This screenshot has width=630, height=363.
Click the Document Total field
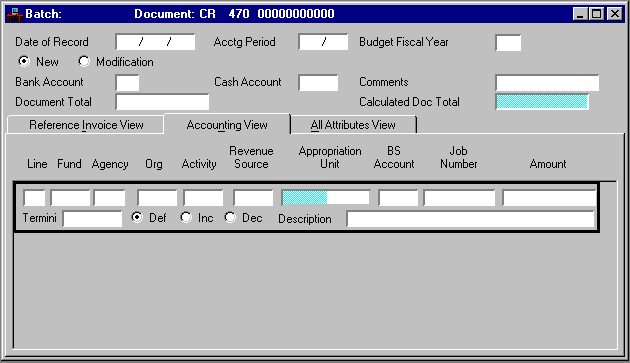pyautogui.click(x=162, y=102)
